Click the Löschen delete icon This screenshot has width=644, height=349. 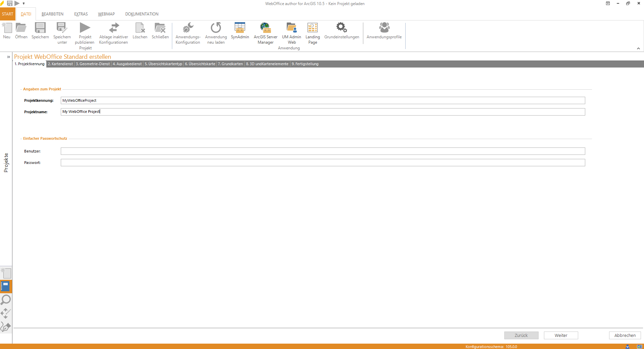[140, 31]
